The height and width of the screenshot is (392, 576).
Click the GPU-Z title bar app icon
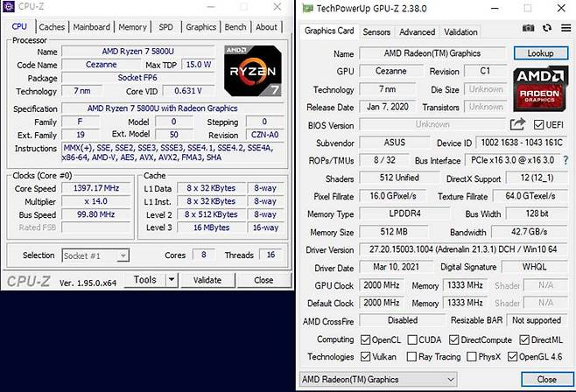coord(307,8)
